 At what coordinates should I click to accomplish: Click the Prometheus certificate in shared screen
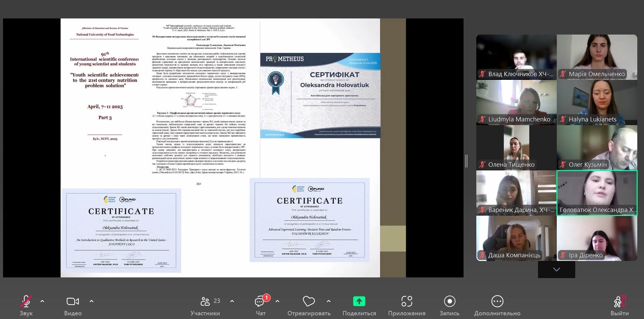tap(320, 95)
